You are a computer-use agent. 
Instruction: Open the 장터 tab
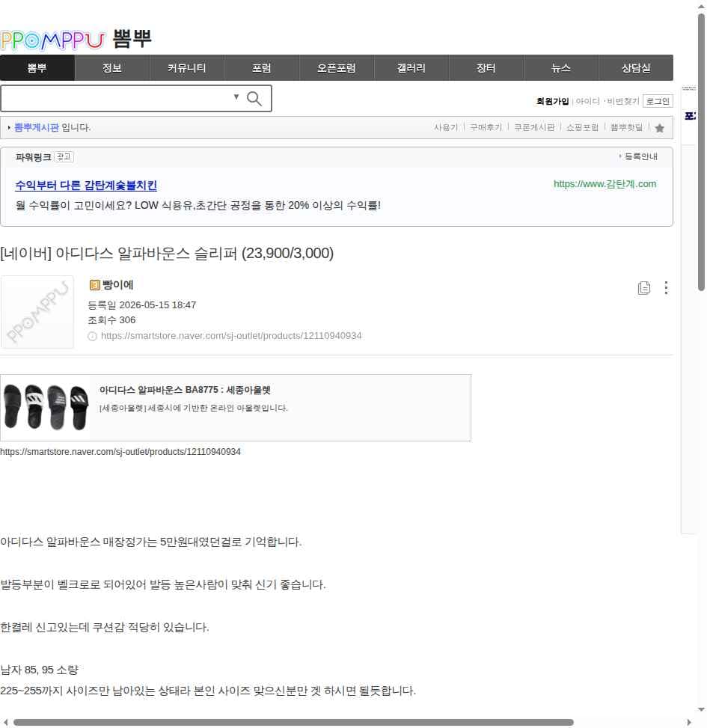[486, 68]
